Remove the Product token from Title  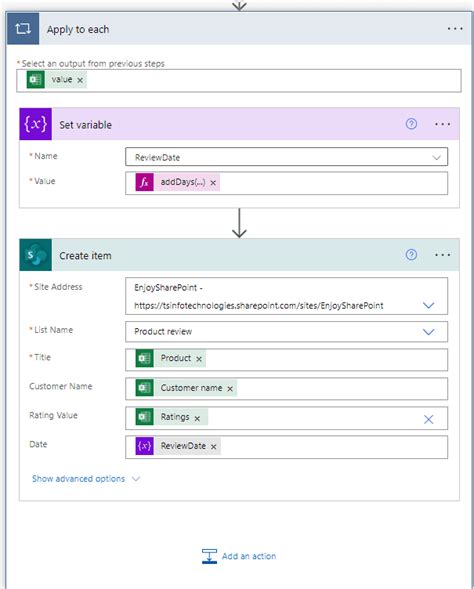tap(199, 359)
